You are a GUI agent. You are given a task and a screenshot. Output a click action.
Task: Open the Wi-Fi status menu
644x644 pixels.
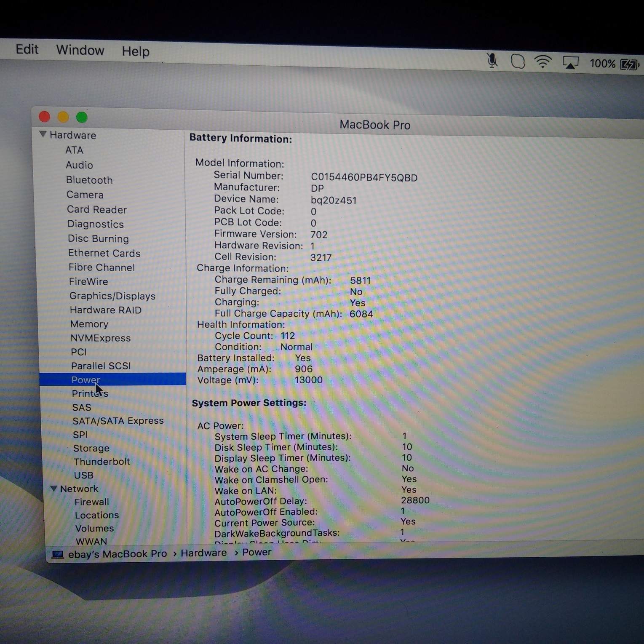point(543,62)
